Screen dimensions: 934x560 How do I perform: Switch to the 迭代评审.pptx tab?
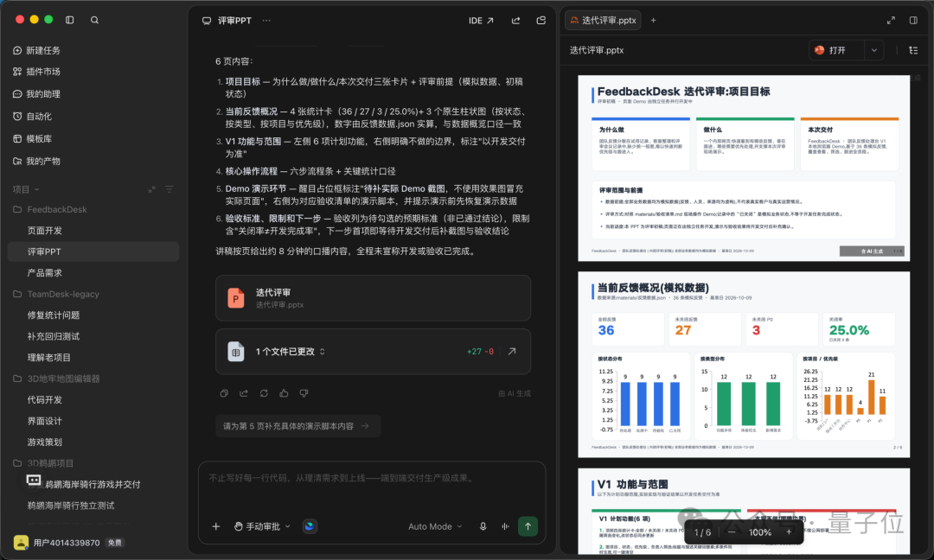tap(603, 20)
